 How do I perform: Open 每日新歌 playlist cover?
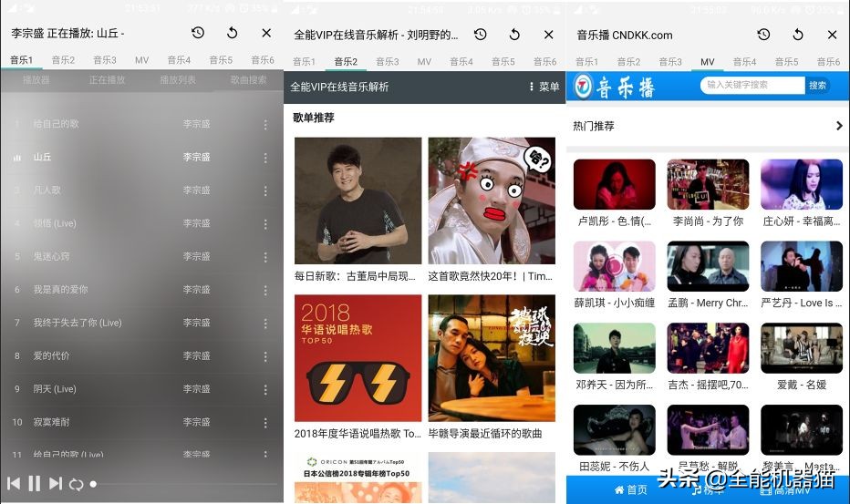pos(358,201)
